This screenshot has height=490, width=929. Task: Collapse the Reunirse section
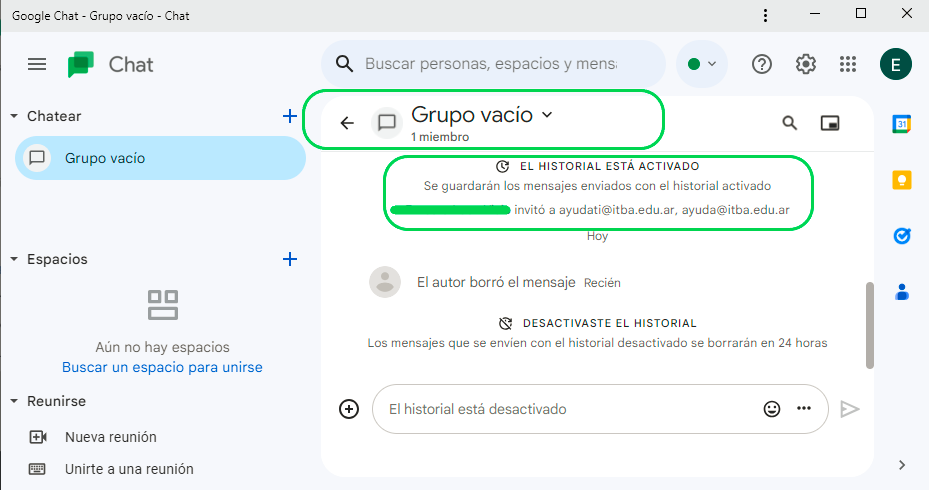click(14, 401)
